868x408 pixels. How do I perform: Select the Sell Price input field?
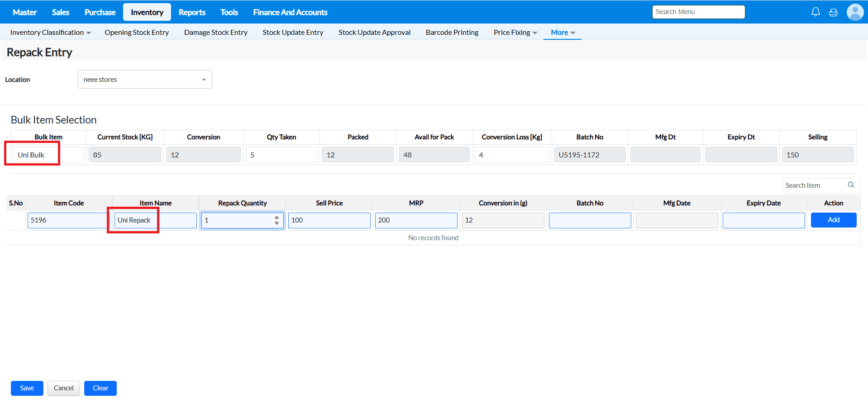(x=329, y=220)
